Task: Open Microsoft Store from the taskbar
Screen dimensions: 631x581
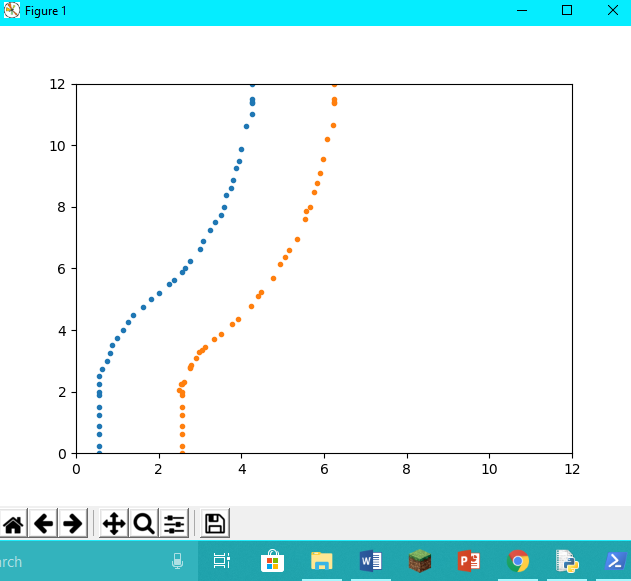Action: pyautogui.click(x=272, y=561)
